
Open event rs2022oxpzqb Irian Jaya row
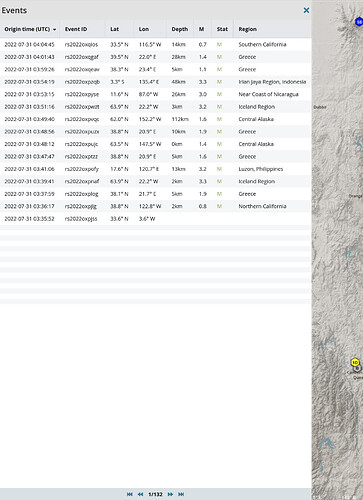click(155, 82)
